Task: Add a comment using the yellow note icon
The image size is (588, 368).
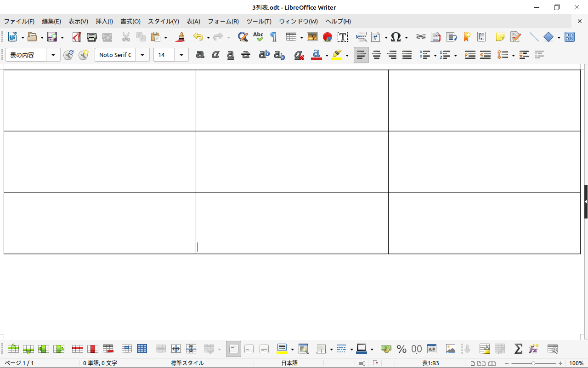Action: pos(500,37)
